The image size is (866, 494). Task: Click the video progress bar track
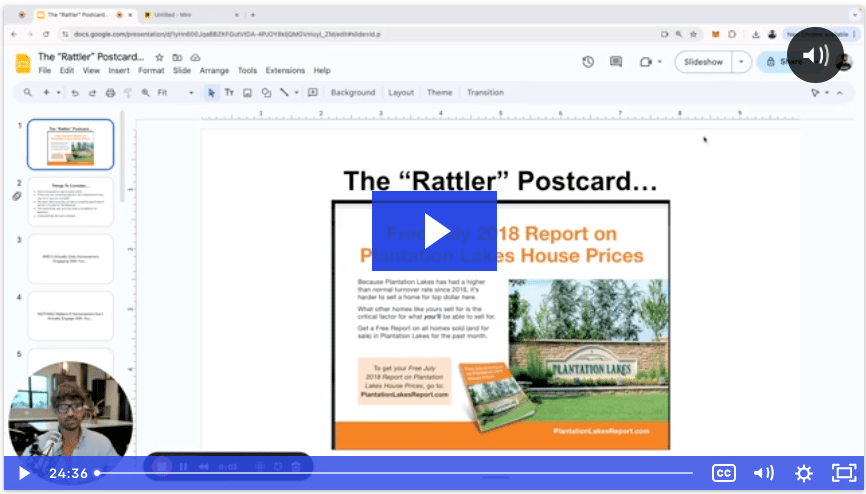click(x=400, y=473)
